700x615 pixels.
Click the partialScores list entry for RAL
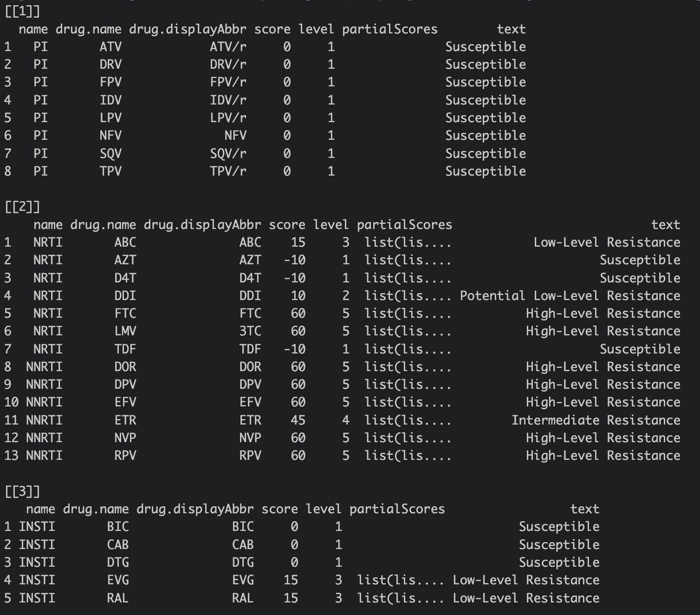pos(401,598)
